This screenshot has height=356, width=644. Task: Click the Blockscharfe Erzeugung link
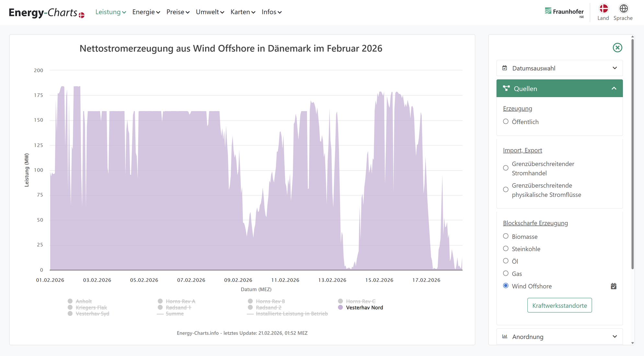[535, 223]
